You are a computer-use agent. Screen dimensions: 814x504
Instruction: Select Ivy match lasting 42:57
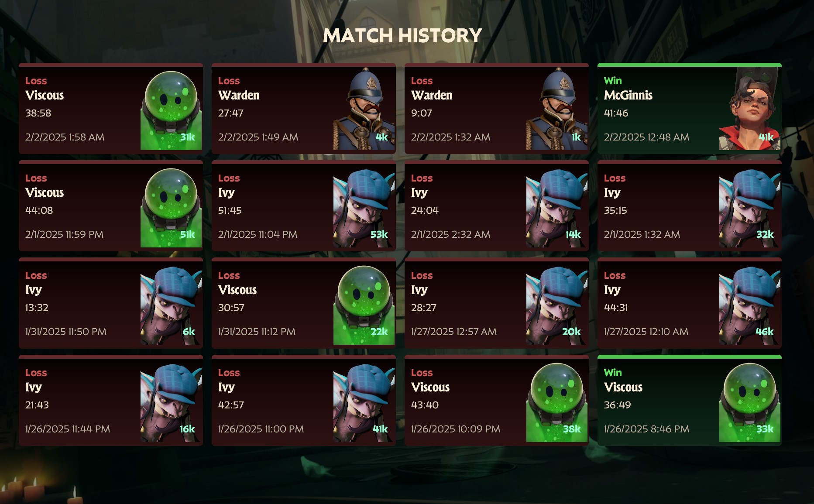304,401
